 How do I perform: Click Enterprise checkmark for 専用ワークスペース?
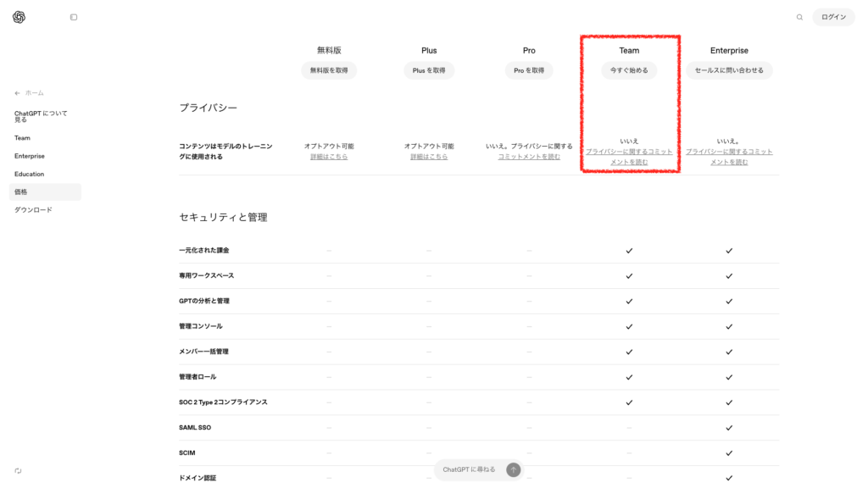click(x=729, y=276)
